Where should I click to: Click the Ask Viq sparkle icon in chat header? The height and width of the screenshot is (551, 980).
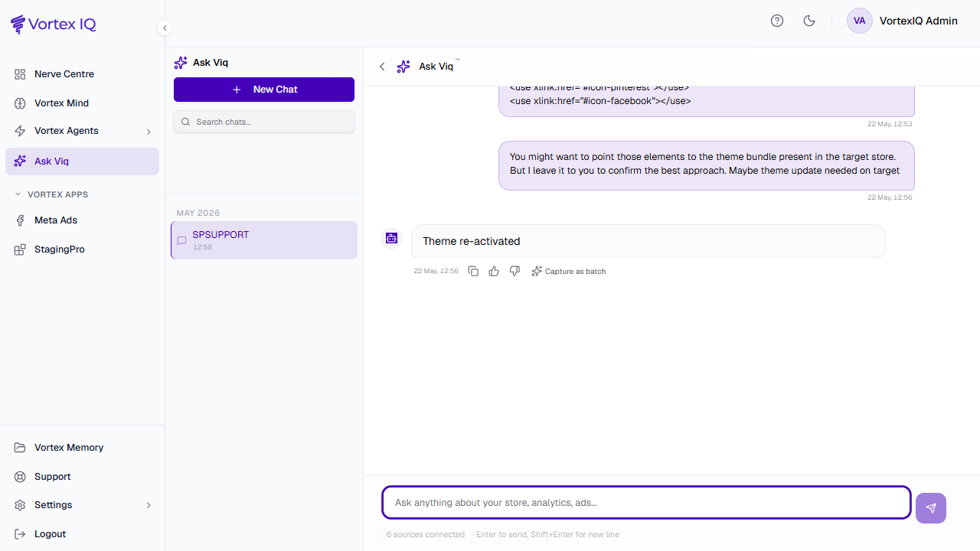pyautogui.click(x=403, y=67)
